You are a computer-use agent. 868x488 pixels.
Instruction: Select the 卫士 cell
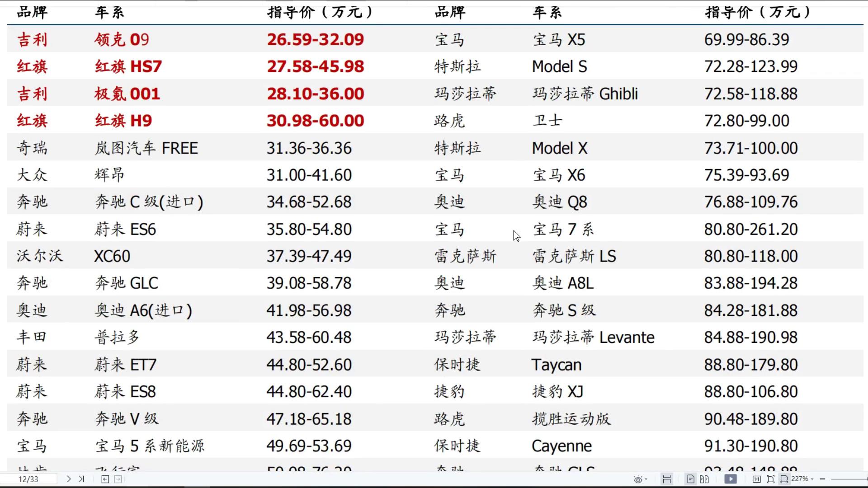[547, 121]
